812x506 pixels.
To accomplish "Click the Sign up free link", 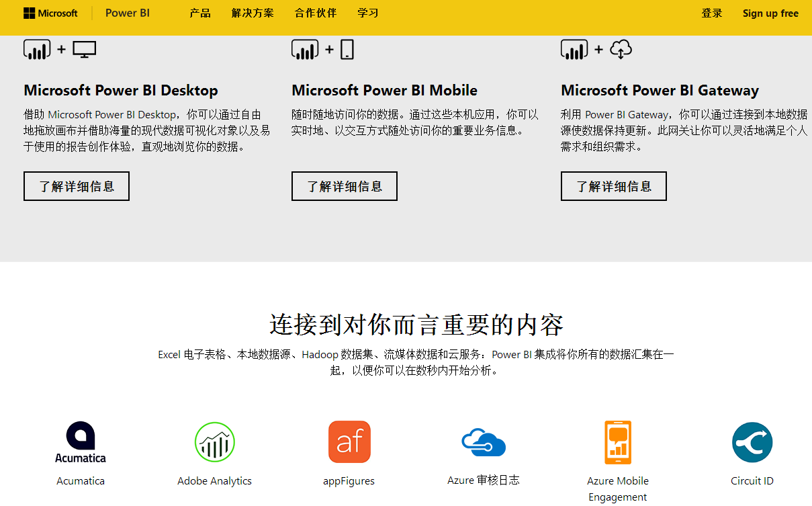I will point(770,13).
